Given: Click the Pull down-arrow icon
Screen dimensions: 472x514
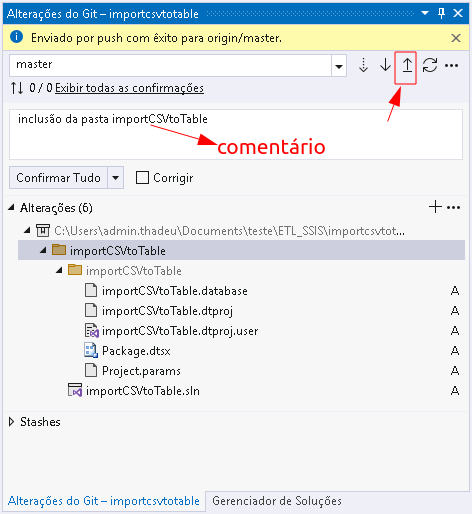Looking at the screenshot, I should pyautogui.click(x=385, y=65).
